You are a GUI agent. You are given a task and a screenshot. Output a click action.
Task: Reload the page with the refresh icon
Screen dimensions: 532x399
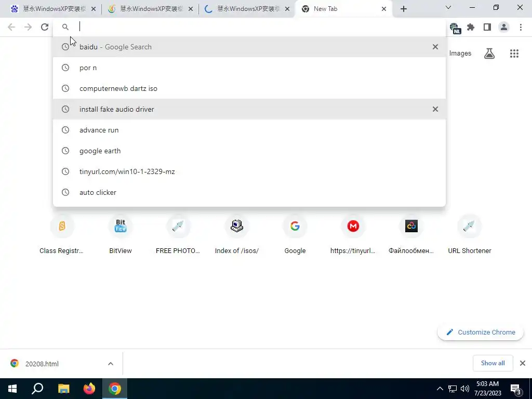[x=45, y=27]
